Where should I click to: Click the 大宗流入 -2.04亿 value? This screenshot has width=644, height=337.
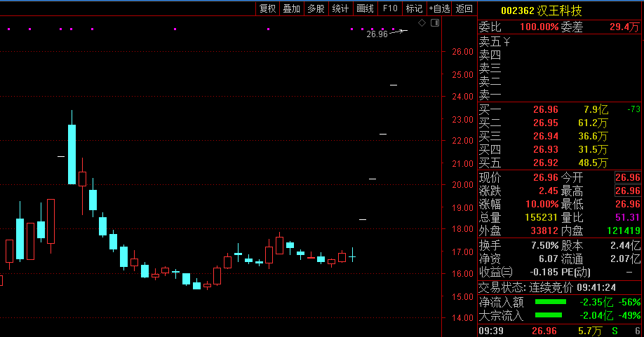click(x=596, y=315)
